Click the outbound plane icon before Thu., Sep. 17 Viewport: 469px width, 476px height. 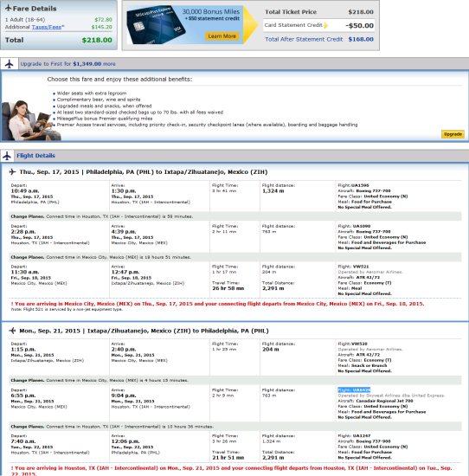pyautogui.click(x=12, y=172)
